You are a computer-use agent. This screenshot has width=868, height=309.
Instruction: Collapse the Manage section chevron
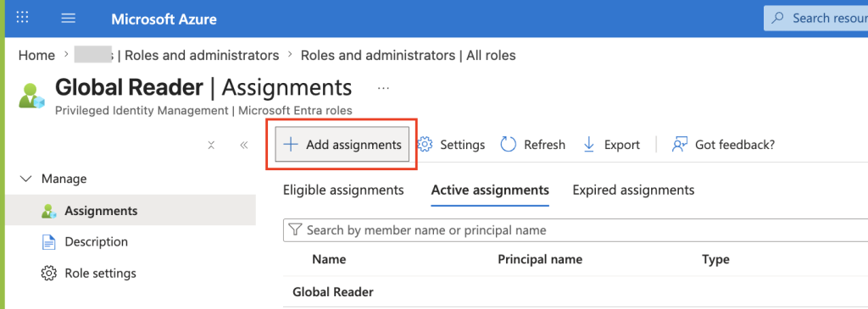click(x=25, y=179)
